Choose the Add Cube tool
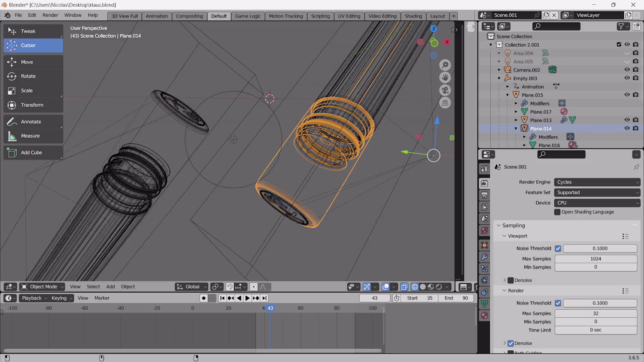Image resolution: width=644 pixels, height=362 pixels. [31, 153]
